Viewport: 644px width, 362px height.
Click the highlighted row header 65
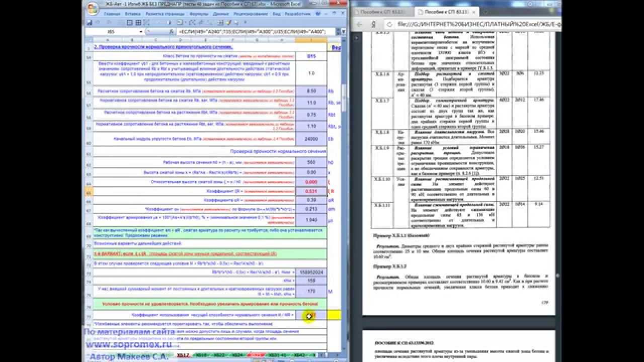(89, 192)
